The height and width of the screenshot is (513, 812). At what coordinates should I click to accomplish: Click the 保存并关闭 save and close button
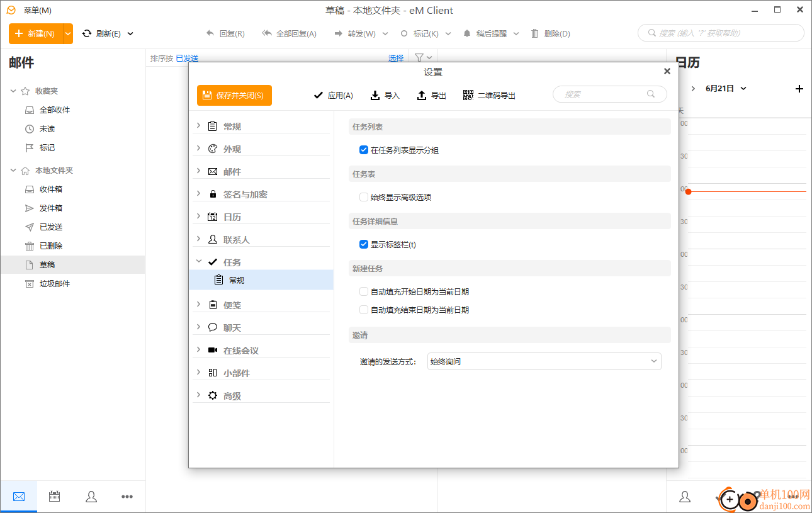234,95
